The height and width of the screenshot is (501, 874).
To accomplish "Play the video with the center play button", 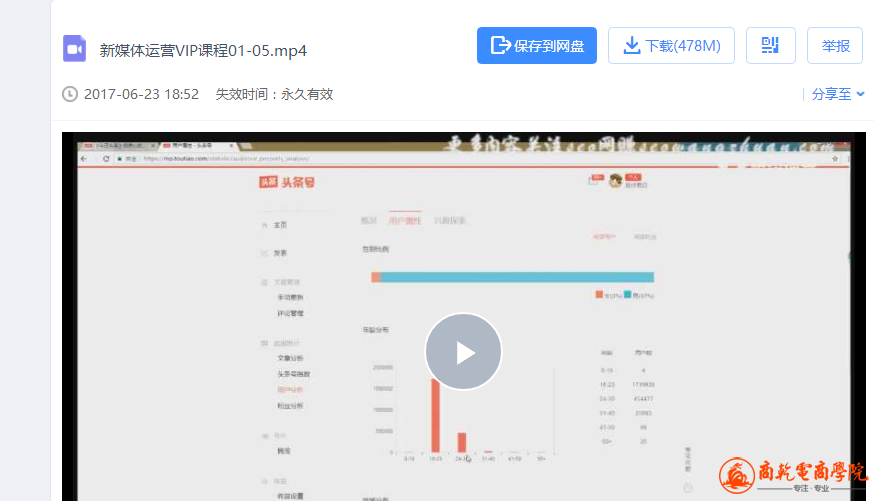I will [x=463, y=352].
